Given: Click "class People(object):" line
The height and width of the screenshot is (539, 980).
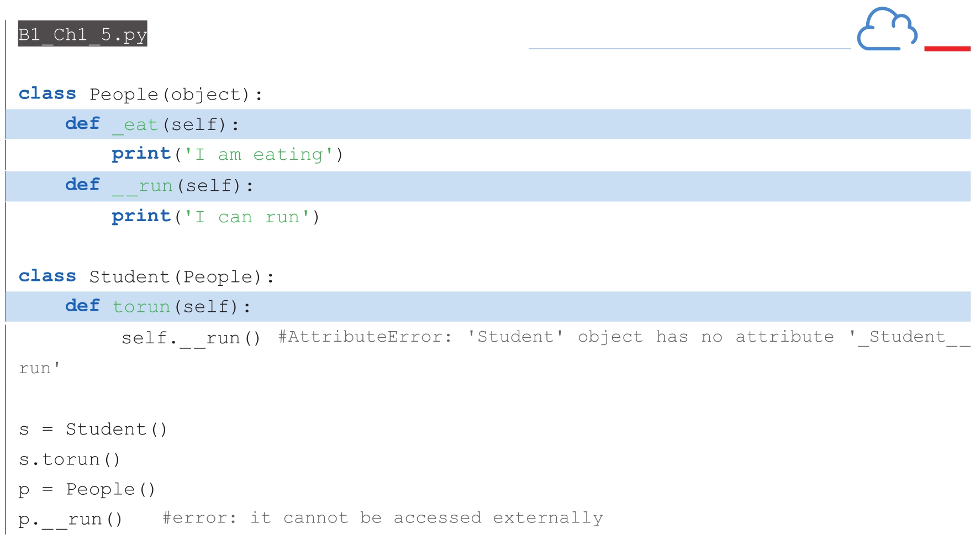Looking at the screenshot, I should pos(140,95).
